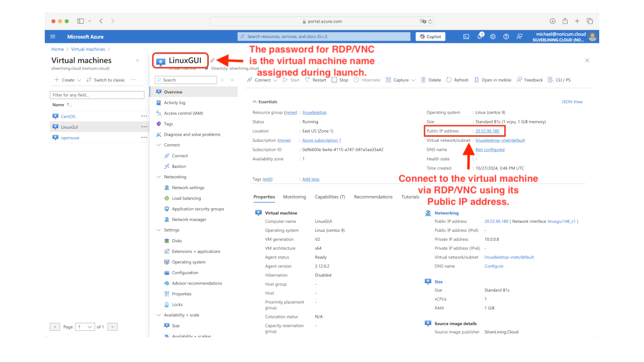The height and width of the screenshot is (362, 644).
Task: Expand the Capture toolbar dropdown
Action: 413,80
